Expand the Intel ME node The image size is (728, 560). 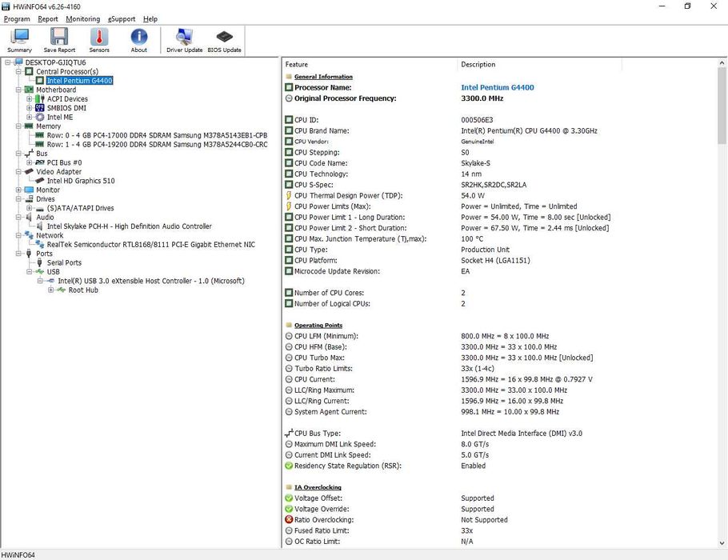30,117
